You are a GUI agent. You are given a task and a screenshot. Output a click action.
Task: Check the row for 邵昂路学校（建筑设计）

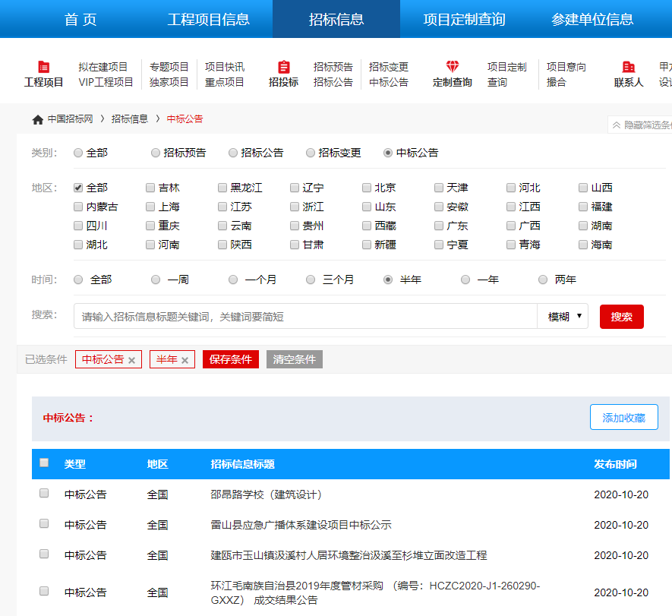click(x=44, y=493)
